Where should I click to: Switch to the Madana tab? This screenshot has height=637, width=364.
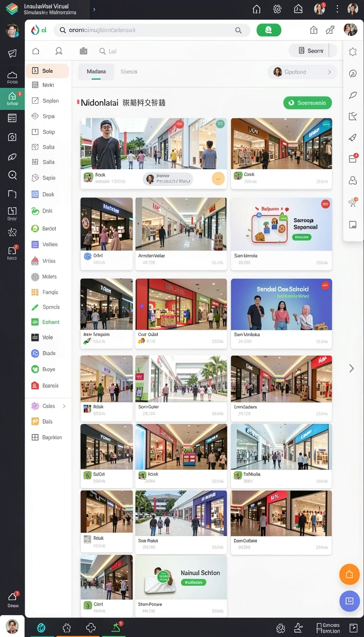pos(96,72)
